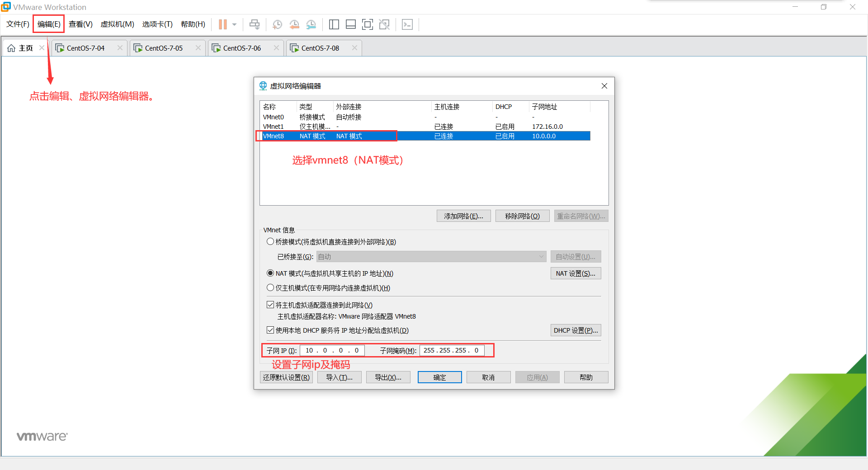This screenshot has height=470, width=868.
Task: Click the VM icon on CentOS-7-06 tab
Action: pyautogui.click(x=216, y=48)
